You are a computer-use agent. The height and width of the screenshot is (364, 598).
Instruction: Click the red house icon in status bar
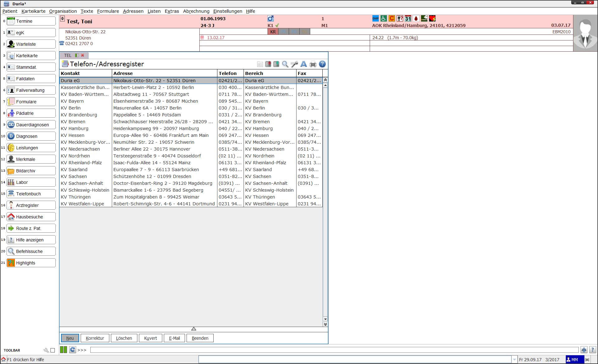[3, 359]
